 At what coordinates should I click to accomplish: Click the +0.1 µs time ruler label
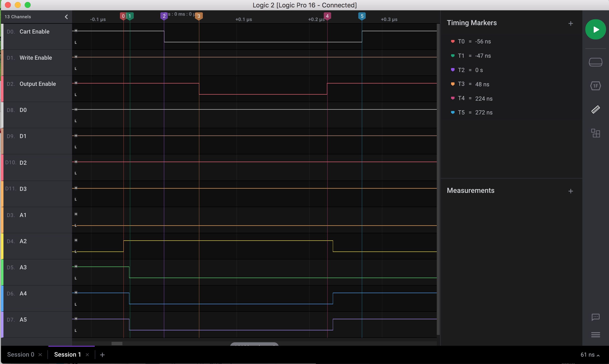[x=244, y=19]
